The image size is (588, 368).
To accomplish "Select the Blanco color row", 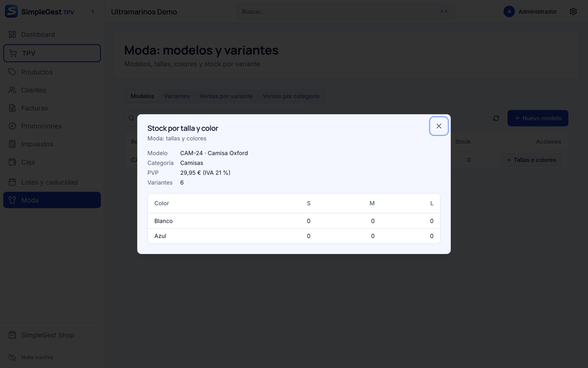I will pos(294,221).
